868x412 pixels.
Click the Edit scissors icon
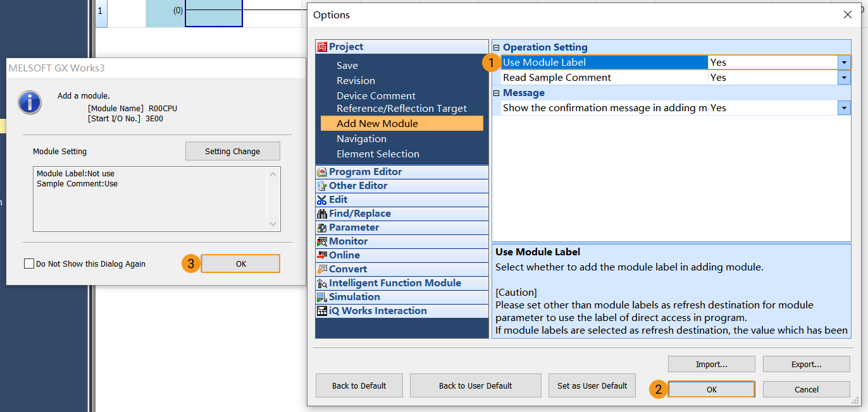coord(322,200)
